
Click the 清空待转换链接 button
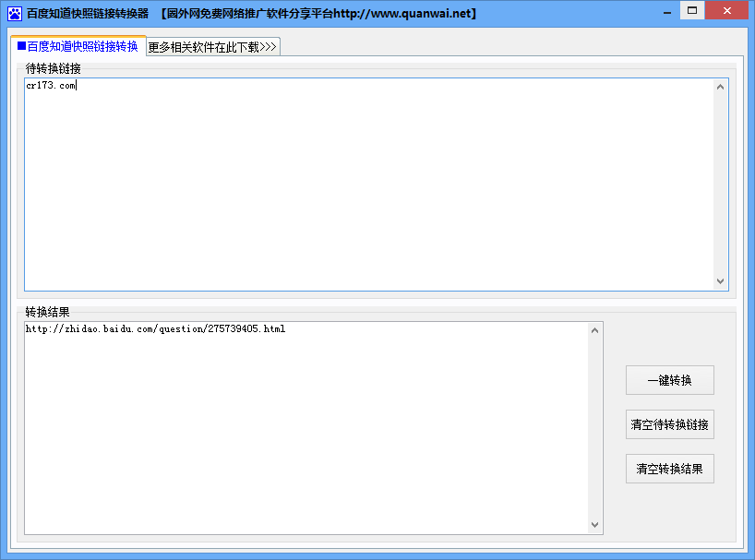point(670,424)
